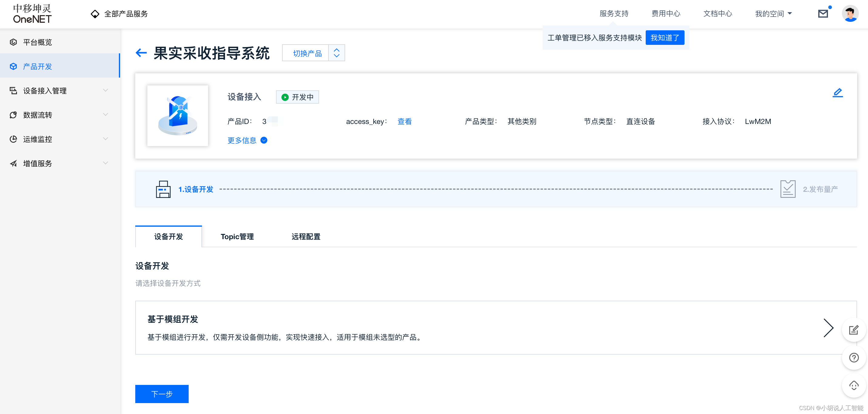Click the floating feedback edit button
868x414 pixels.
click(853, 330)
